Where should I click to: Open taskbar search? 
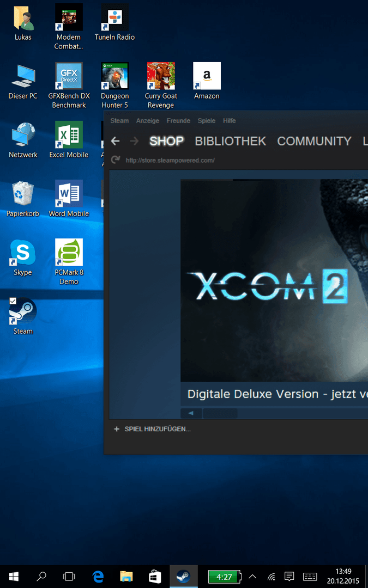(x=43, y=577)
